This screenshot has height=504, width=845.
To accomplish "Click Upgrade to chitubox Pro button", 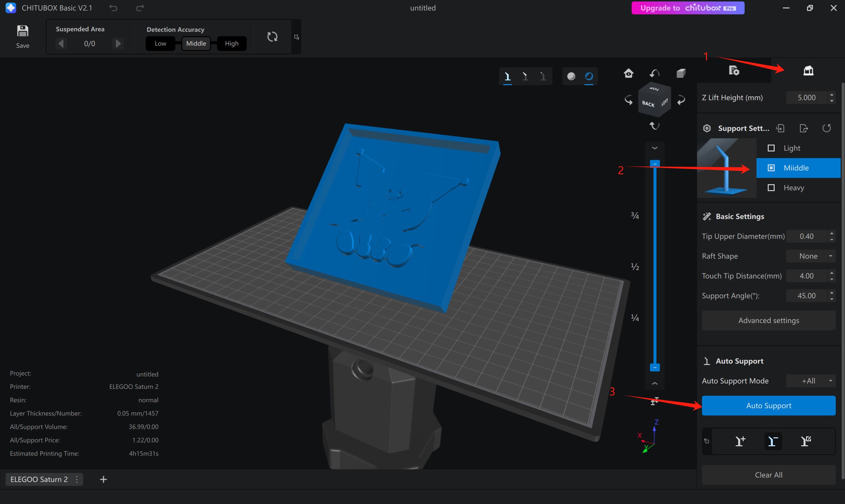I will [688, 8].
